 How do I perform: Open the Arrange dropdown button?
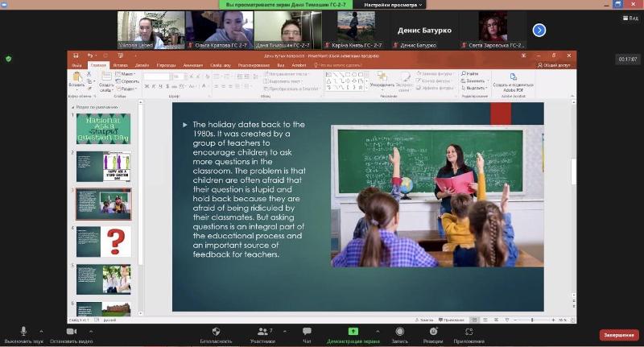click(382, 80)
